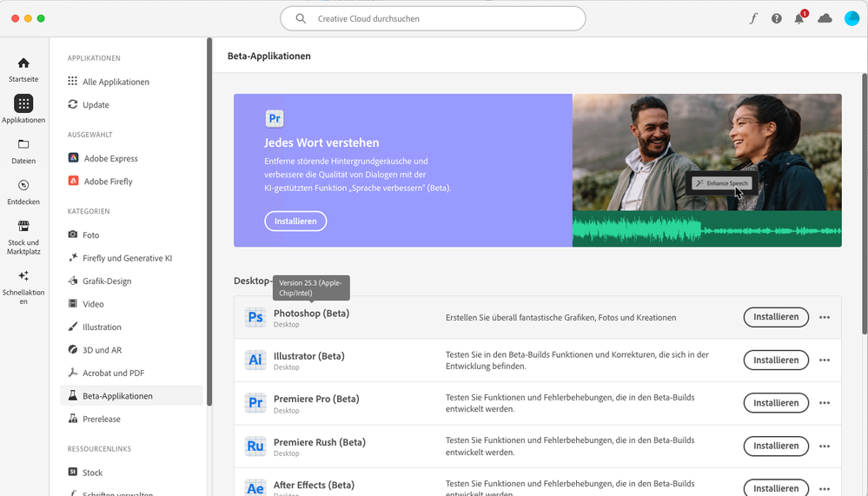Click the 'Jedes Wort verstehen' heading
Viewport: 868px width, 496px height.
(x=321, y=142)
